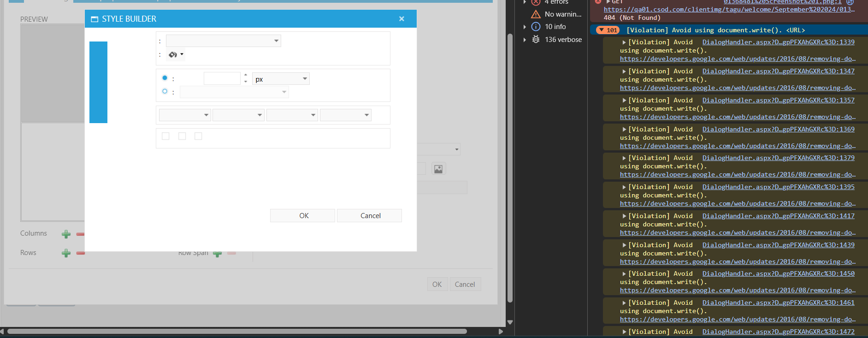Open the px unit dropdown
The image size is (868, 338).
(280, 79)
